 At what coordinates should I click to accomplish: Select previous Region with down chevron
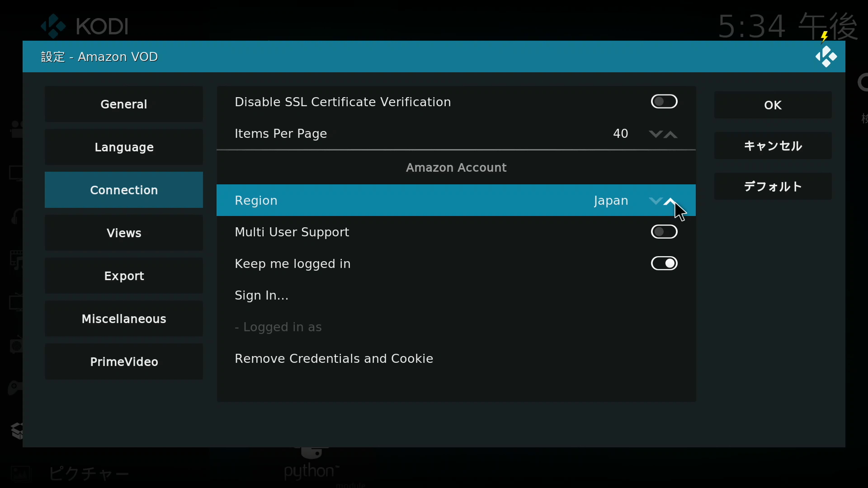click(x=656, y=201)
